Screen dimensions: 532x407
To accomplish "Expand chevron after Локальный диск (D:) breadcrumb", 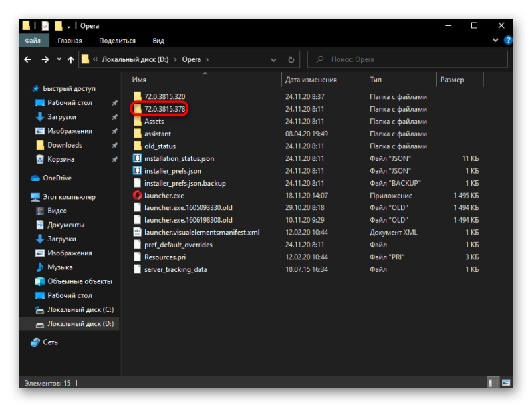I will pos(175,59).
